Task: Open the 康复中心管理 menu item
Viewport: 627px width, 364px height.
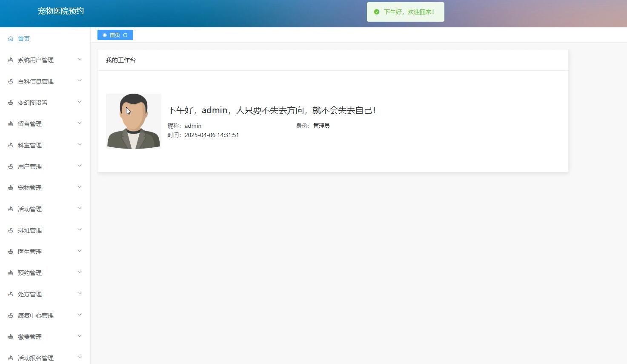Action: point(35,315)
